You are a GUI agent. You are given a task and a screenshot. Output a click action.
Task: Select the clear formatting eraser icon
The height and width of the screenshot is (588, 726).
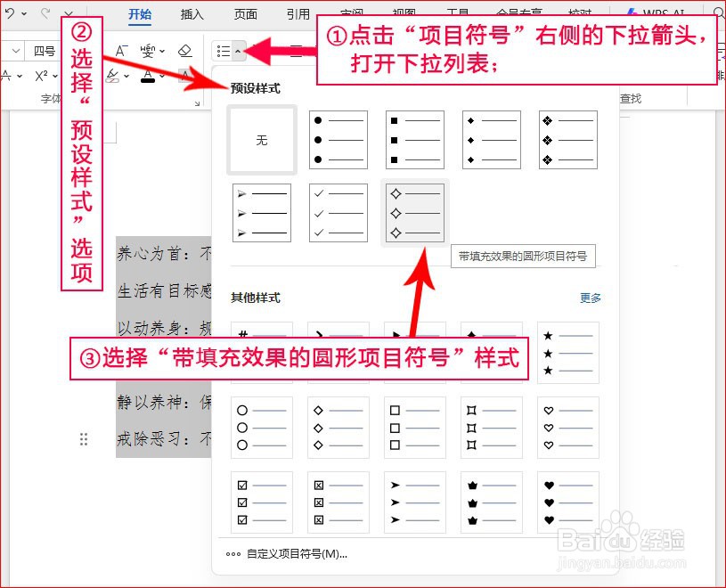(185, 51)
